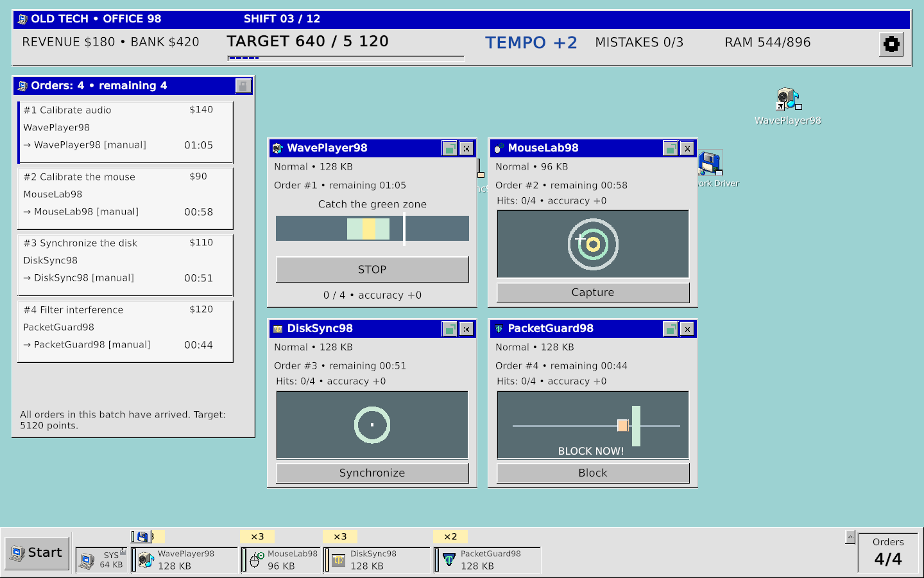Click the TEMPO +2 indicator
The height and width of the screenshot is (578, 924).
(531, 42)
